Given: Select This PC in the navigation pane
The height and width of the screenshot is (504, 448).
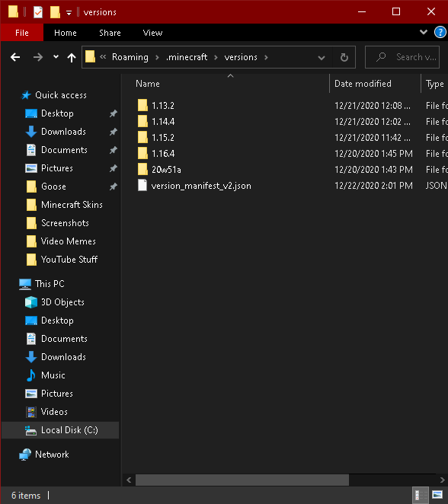Looking at the screenshot, I should 50,284.
